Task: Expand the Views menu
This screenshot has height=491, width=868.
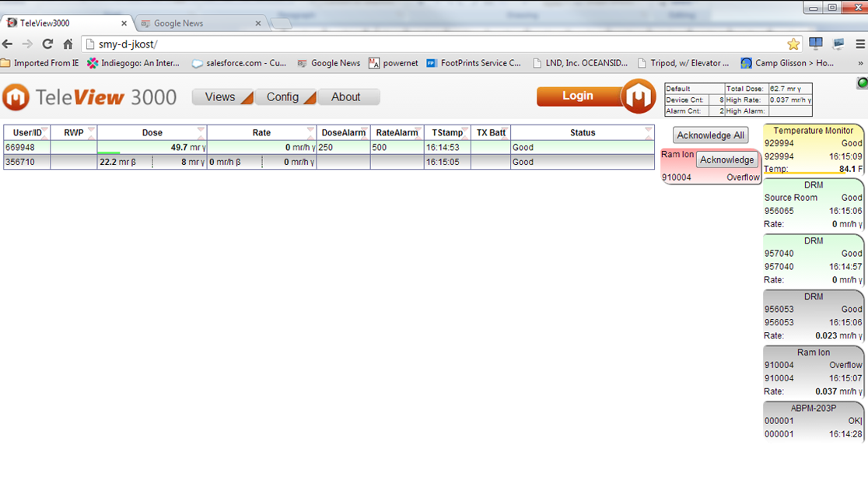Action: (222, 96)
